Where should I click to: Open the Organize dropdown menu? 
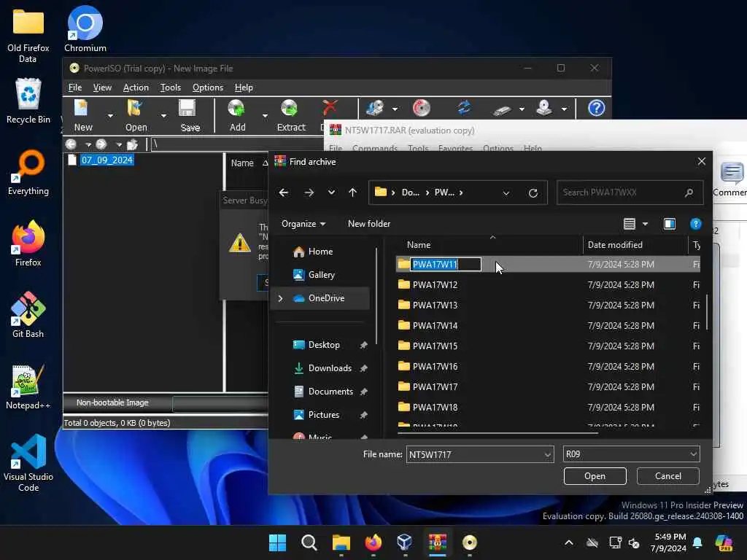coord(303,224)
